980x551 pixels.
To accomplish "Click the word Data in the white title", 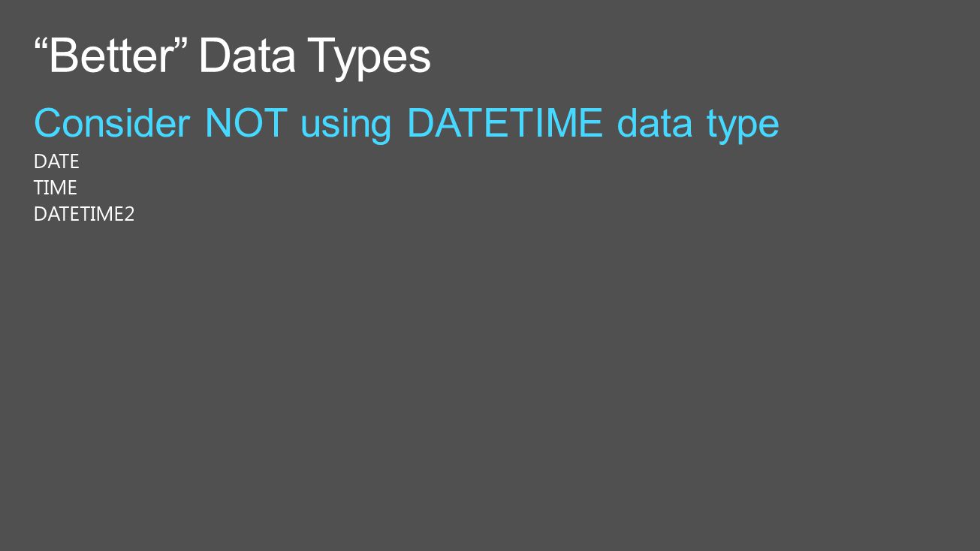I will [248, 56].
